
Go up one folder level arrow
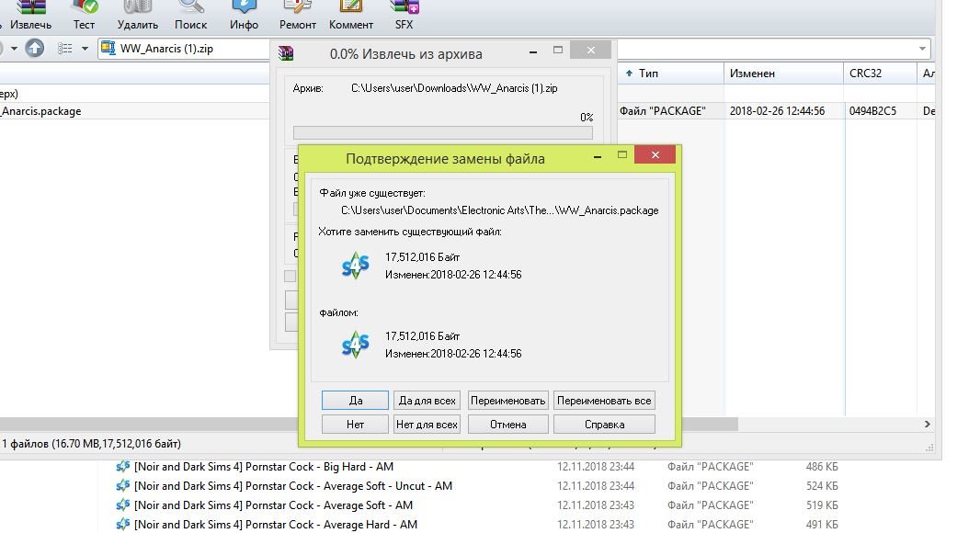point(35,48)
